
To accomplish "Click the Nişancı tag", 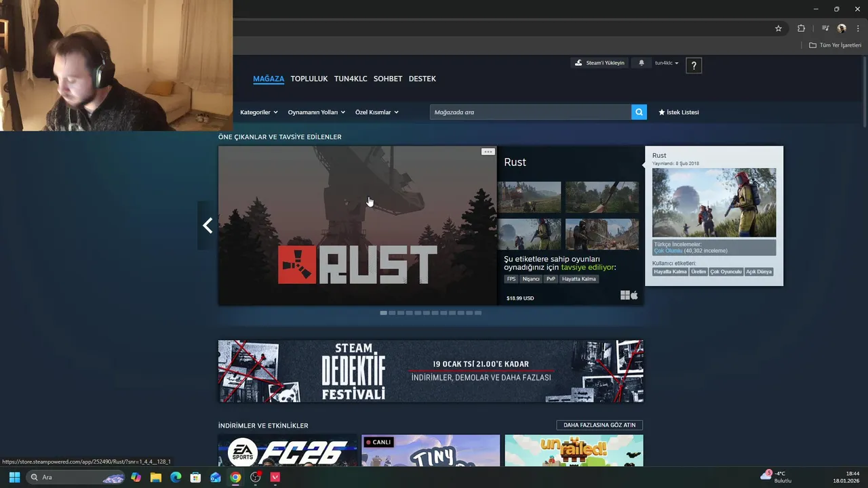I will [531, 279].
